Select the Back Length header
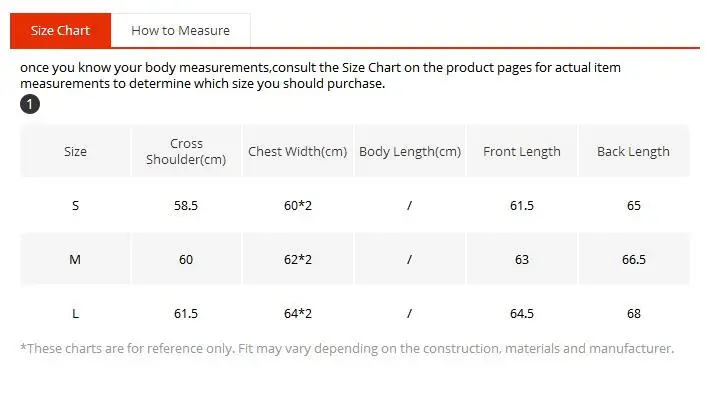Viewport: 709px width, 393px height. pyautogui.click(x=633, y=151)
